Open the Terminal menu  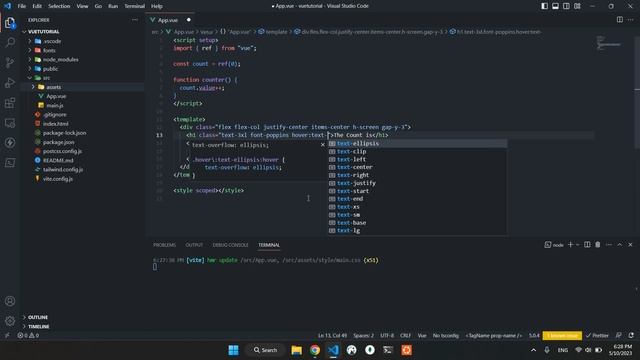pos(135,6)
